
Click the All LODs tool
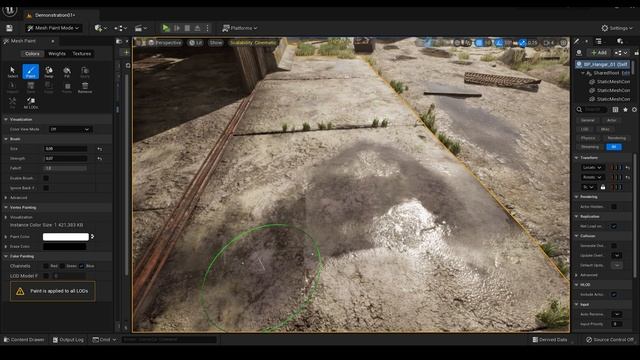point(31,102)
